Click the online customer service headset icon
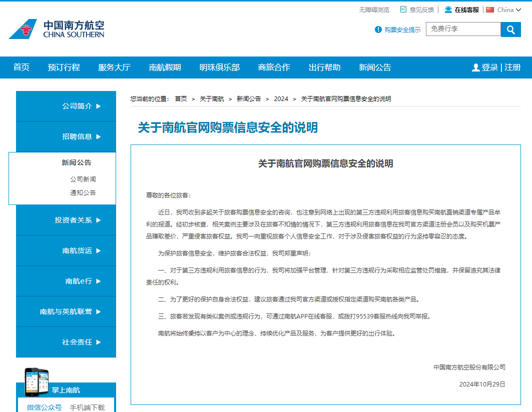The height and width of the screenshot is (412, 532). pos(448,9)
